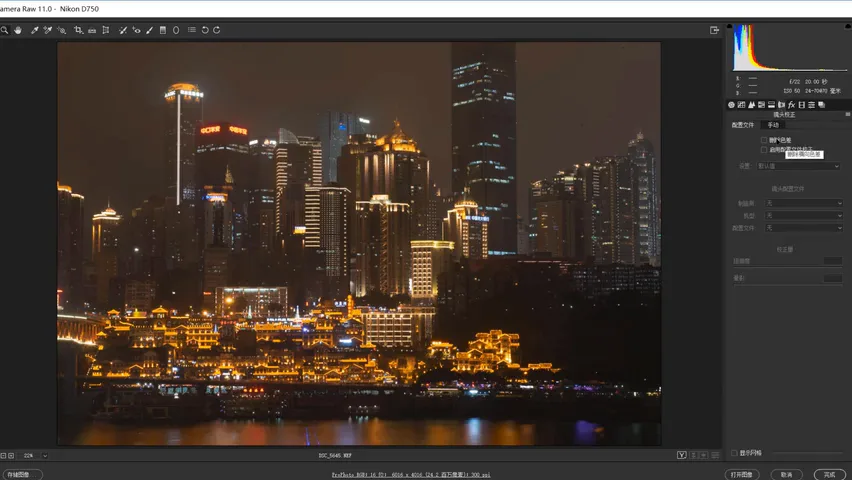Open the 设置 default dropdown
The width and height of the screenshot is (852, 480).
[x=798, y=166]
